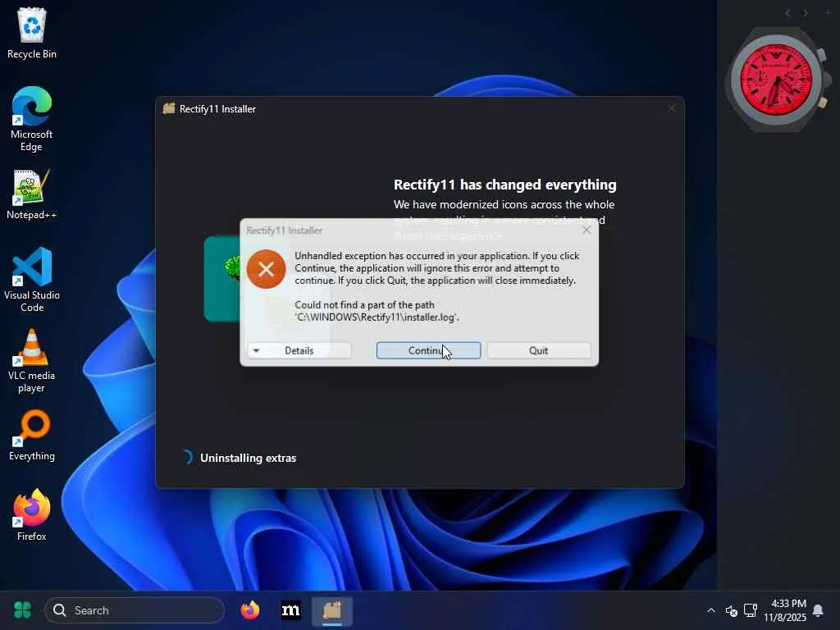This screenshot has height=630, width=840.
Task: Open the Windows Start menu
Action: tap(22, 610)
